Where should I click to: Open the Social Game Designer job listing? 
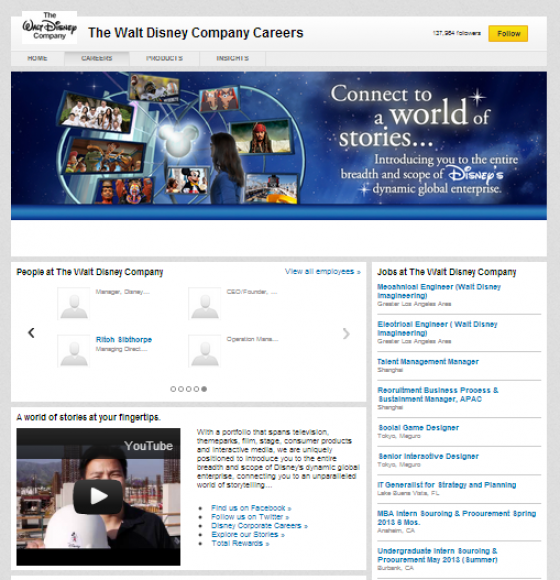point(418,428)
